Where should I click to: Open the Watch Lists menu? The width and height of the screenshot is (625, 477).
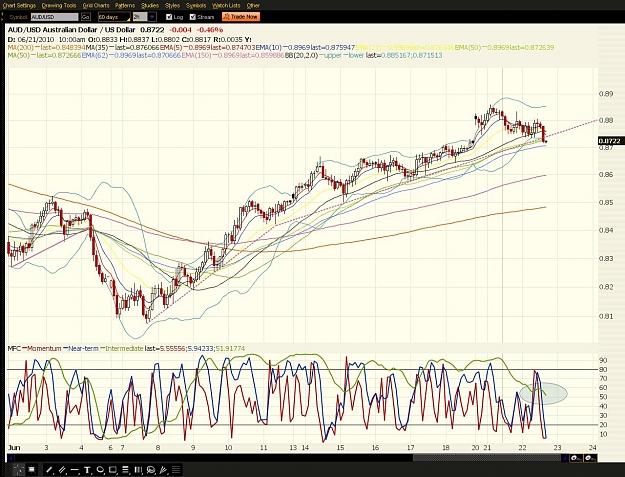click(226, 6)
